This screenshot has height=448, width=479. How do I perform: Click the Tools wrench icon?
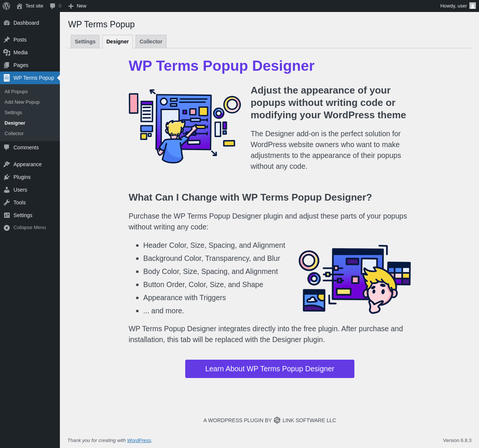point(7,202)
